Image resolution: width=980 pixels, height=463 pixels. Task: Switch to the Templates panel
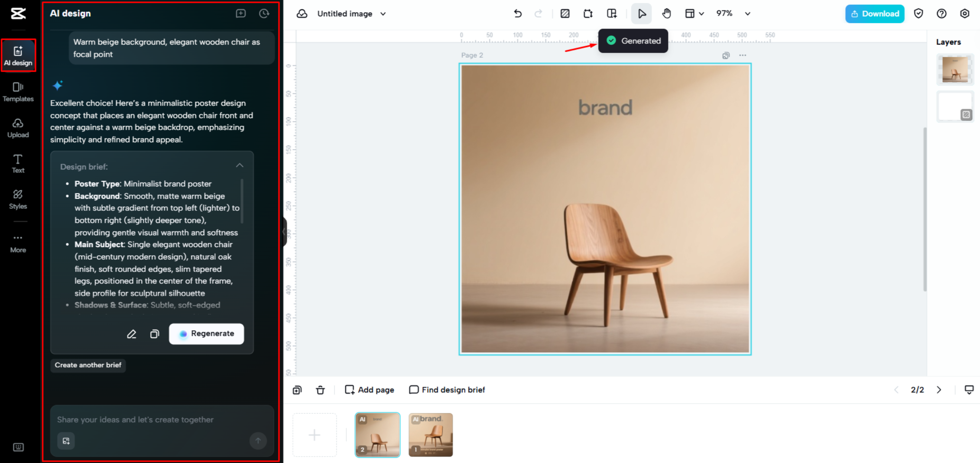click(x=18, y=91)
